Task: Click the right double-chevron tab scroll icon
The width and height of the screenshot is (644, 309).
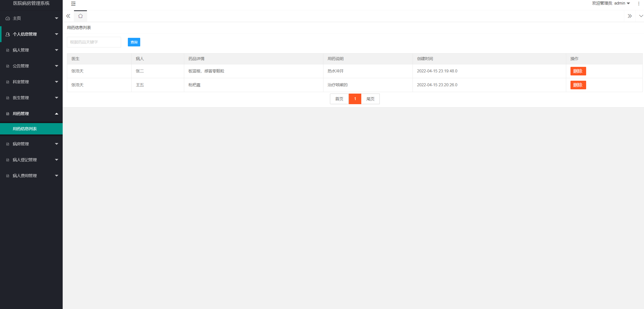Action: pyautogui.click(x=630, y=16)
